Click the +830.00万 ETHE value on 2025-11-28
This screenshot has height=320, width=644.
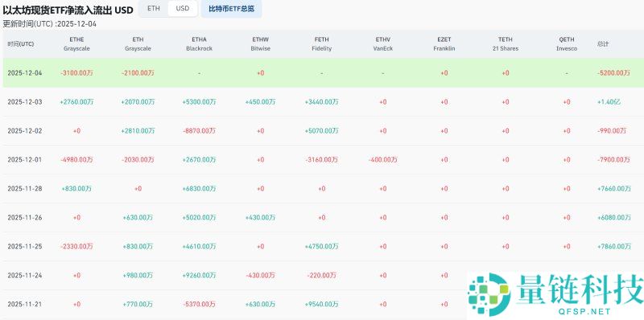click(x=76, y=189)
